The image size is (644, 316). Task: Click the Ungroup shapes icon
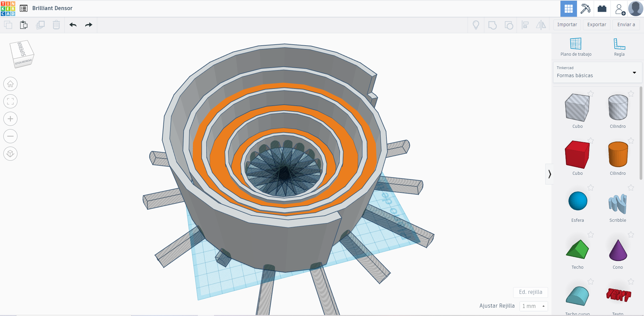509,25
